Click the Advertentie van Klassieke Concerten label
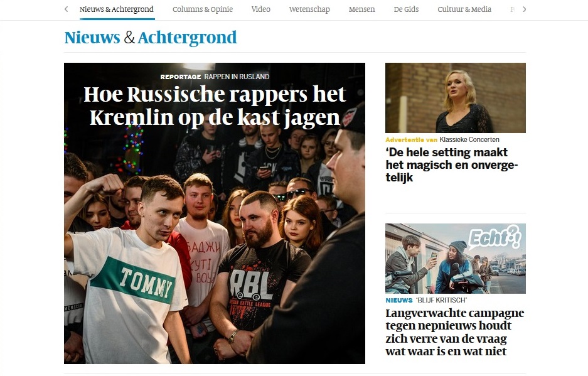Image resolution: width=588 pixels, height=376 pixels. (x=442, y=139)
